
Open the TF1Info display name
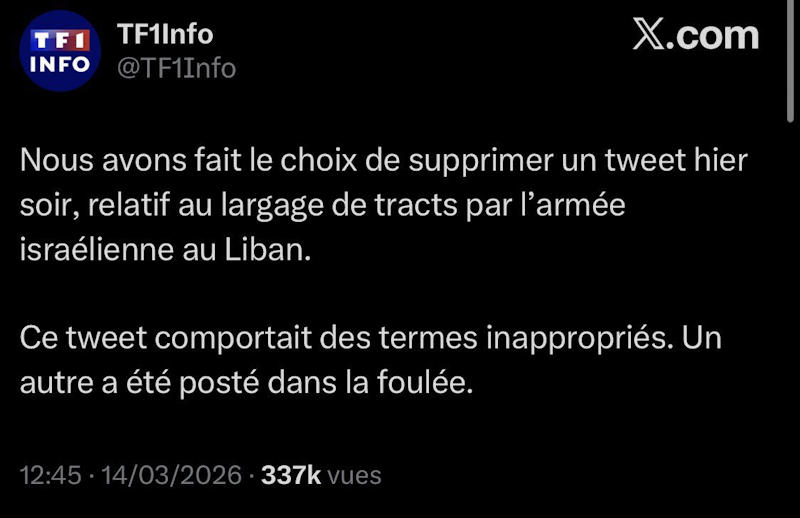click(165, 34)
